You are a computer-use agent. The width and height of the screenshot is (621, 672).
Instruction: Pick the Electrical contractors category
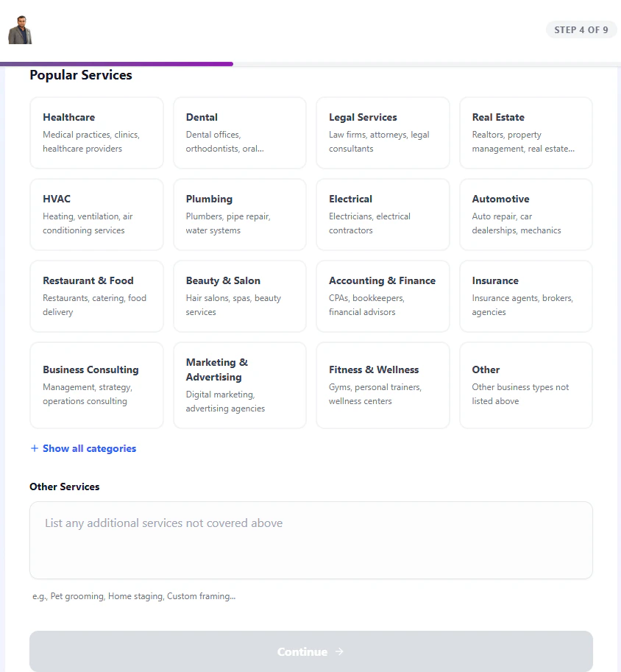click(383, 214)
